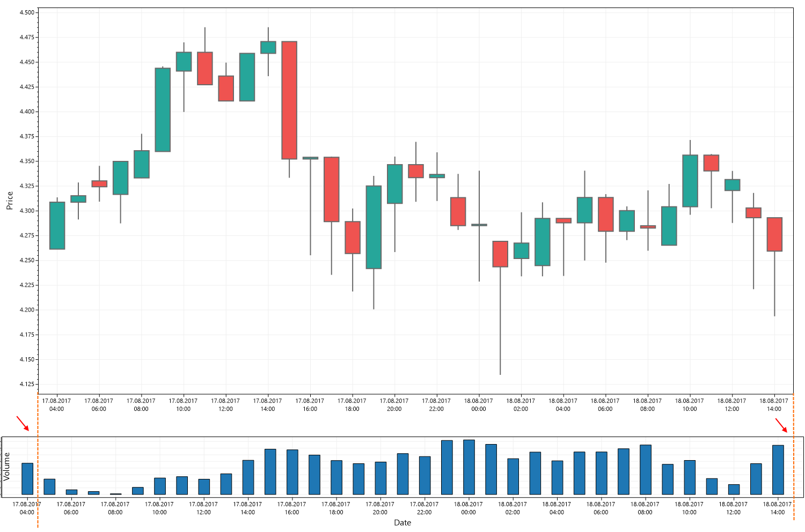
Task: Click the Date axis title
Action: point(402,523)
